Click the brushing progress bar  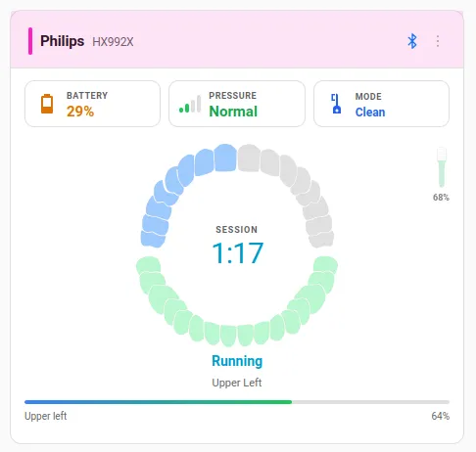point(237,402)
